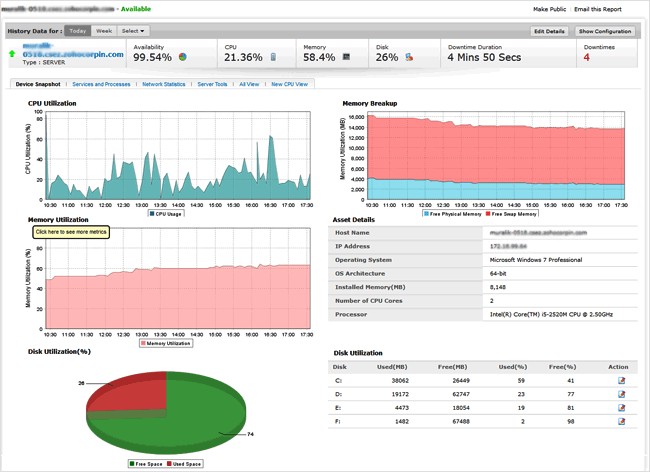The image size is (650, 472).
Task: Click the Availability pie chart icon
Action: pos(183,57)
